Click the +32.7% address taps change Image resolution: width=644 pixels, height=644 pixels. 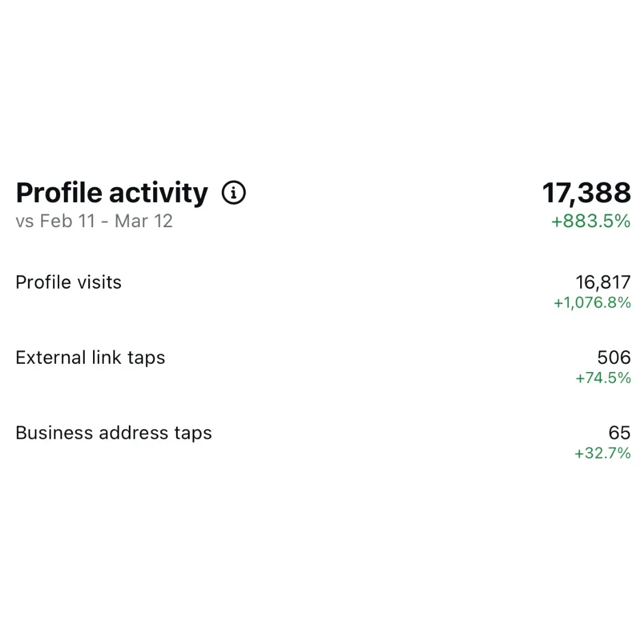(602, 453)
